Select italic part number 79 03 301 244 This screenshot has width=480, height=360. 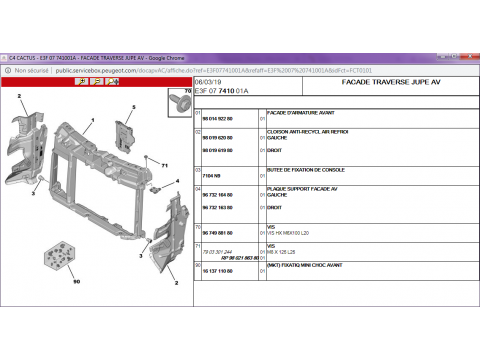pyautogui.click(x=217, y=252)
